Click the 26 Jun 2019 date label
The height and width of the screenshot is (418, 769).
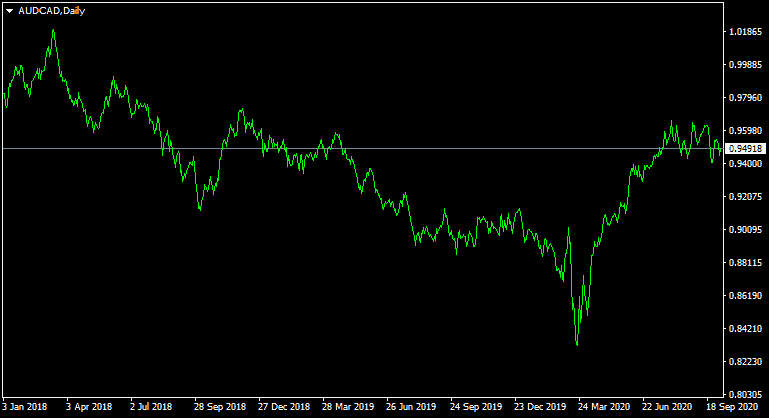point(411,407)
